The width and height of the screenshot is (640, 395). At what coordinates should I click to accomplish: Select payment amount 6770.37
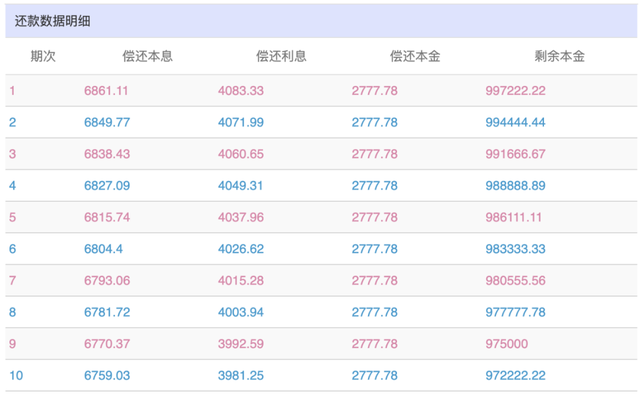pos(107,344)
